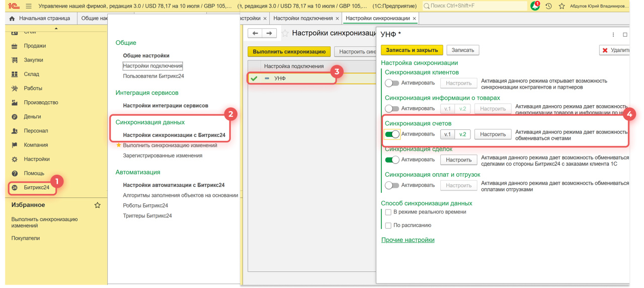Image resolution: width=644 pixels, height=288 pixels.
Task: Go back with the left arrow button
Action: click(x=255, y=33)
